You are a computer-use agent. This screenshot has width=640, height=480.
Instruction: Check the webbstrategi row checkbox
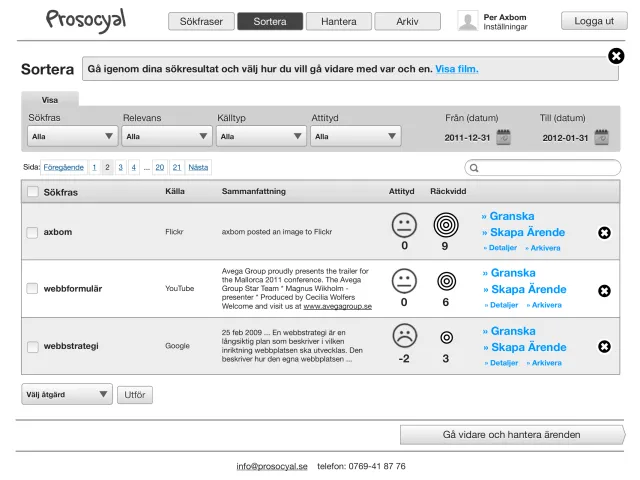click(x=33, y=347)
